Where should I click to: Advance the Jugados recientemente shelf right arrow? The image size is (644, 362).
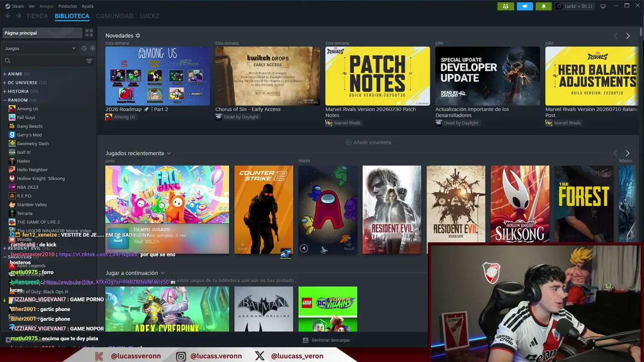point(627,153)
